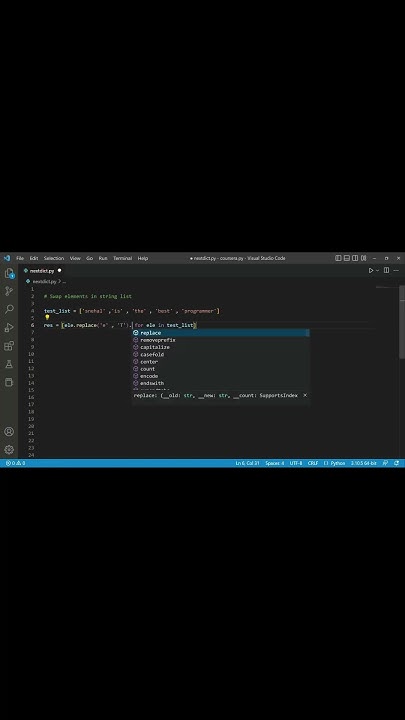Open the Accounts menu icon

[9, 432]
